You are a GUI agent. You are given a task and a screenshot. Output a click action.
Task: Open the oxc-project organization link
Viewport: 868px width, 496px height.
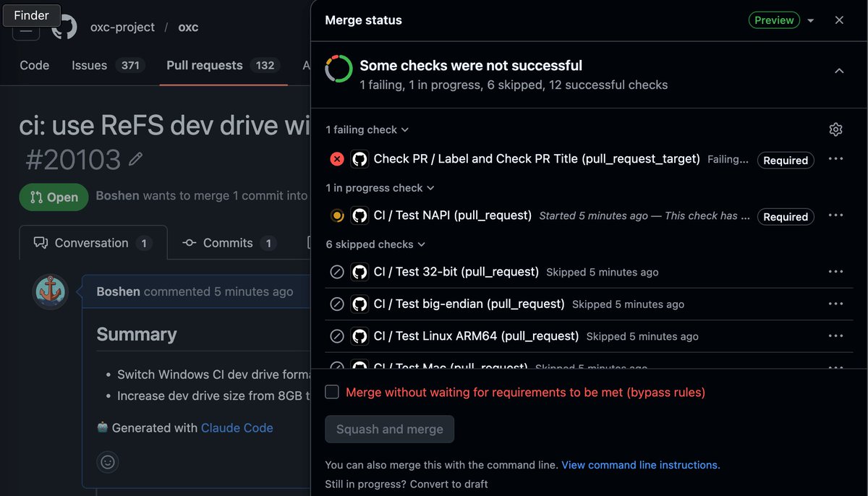click(x=122, y=27)
